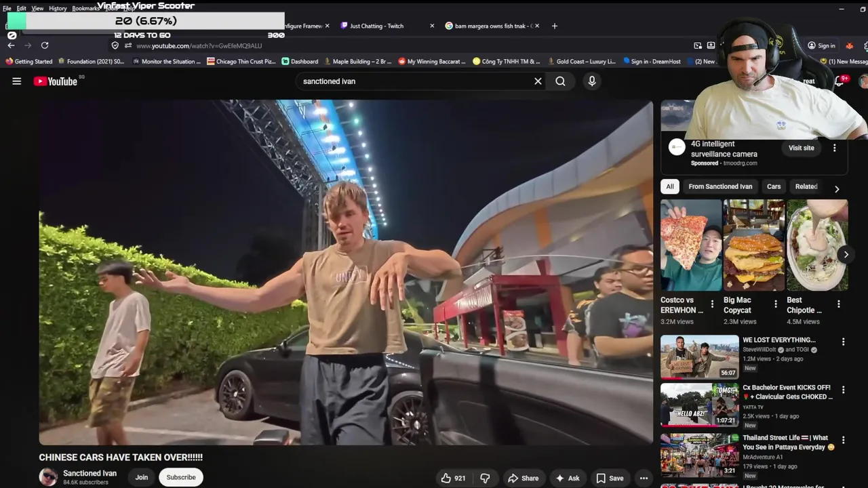Open the File menu

7,8
